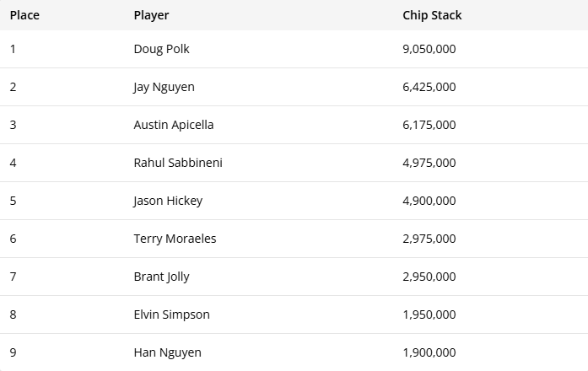Click Jason Hickey player cell
Screen dimensions: 588x371
click(x=168, y=201)
